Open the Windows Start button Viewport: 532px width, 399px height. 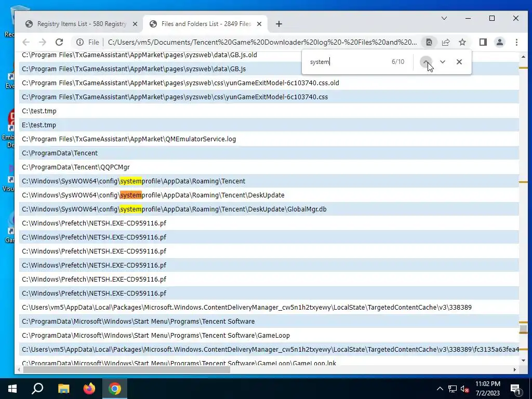pyautogui.click(x=12, y=389)
